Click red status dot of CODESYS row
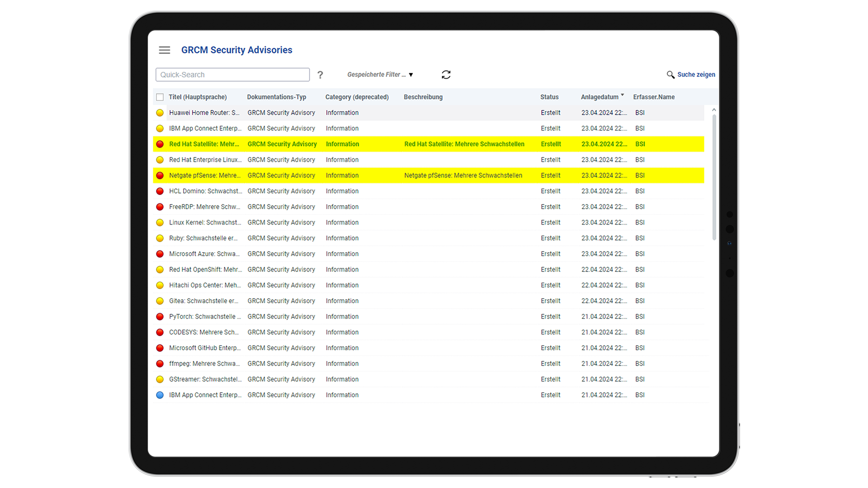The image size is (868, 488). click(160, 332)
